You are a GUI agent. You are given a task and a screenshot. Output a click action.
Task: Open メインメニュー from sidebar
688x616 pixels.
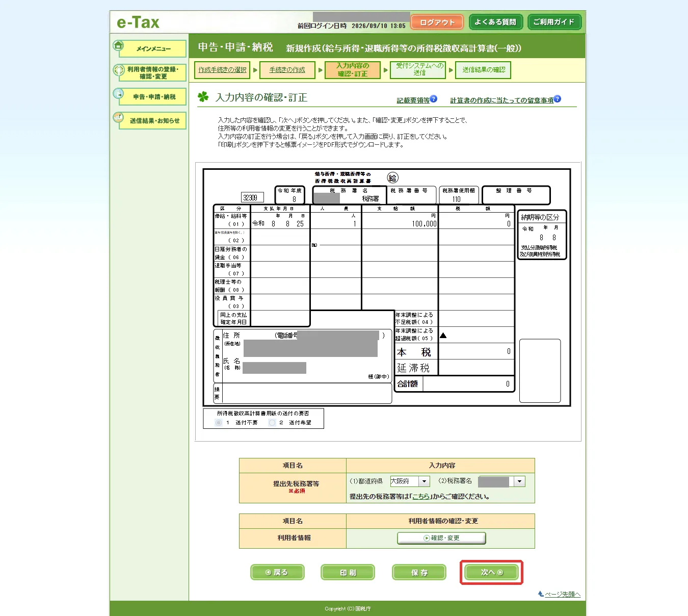coord(153,49)
